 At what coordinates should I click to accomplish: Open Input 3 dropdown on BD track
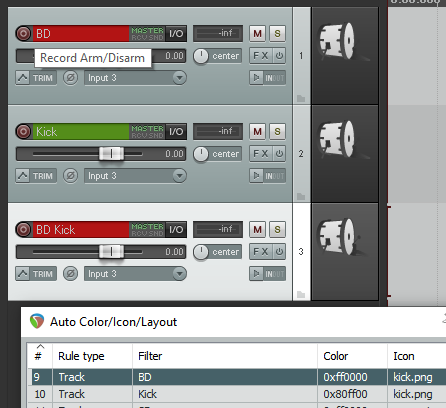point(135,78)
